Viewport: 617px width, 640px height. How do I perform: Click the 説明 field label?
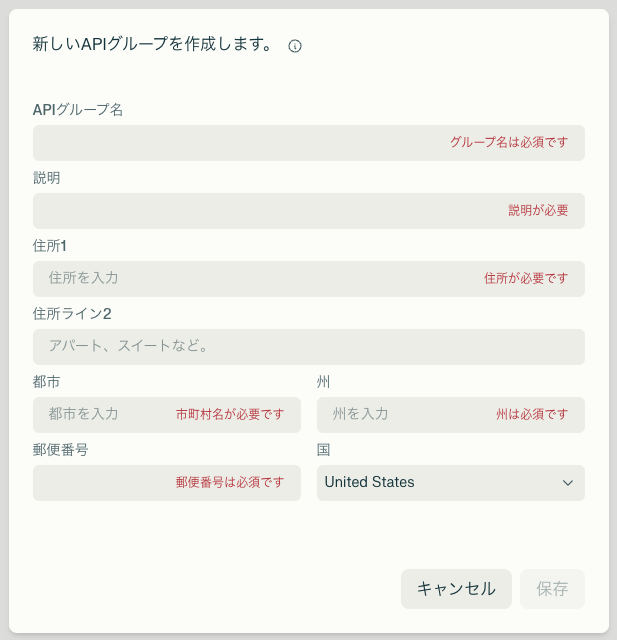pos(47,178)
